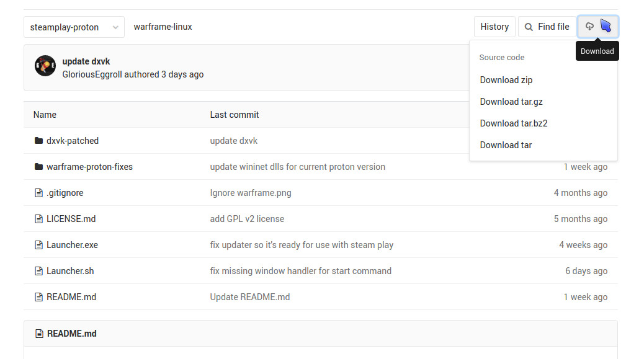Click the .gitignore file icon
Viewport: 644px width, 359px height.
38,193
